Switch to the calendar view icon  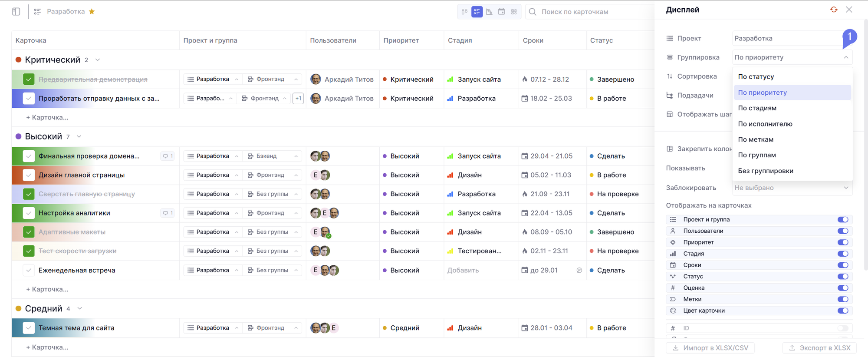501,12
